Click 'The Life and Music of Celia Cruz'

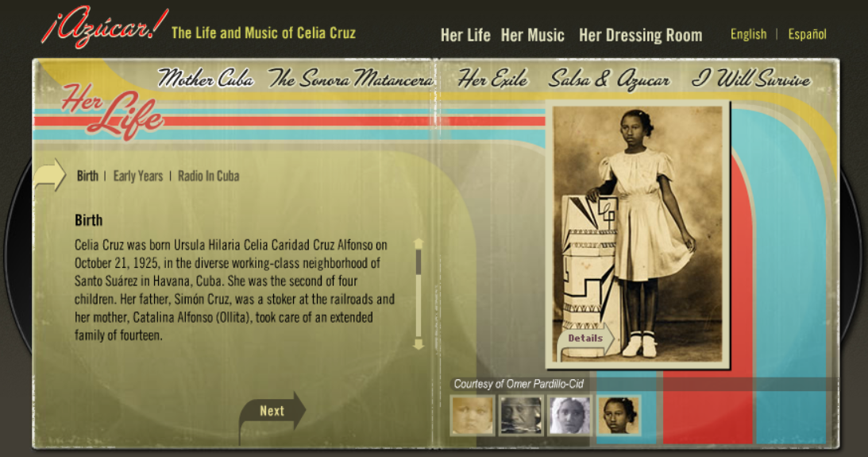(264, 33)
